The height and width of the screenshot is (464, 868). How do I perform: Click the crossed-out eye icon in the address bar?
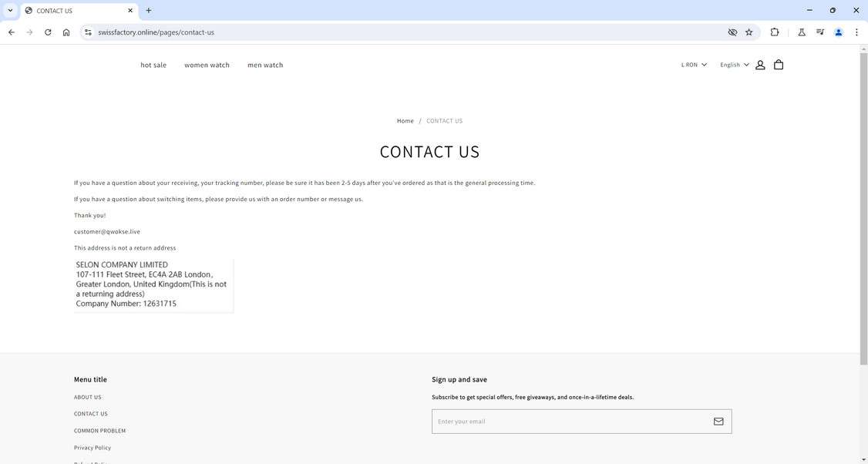point(732,32)
